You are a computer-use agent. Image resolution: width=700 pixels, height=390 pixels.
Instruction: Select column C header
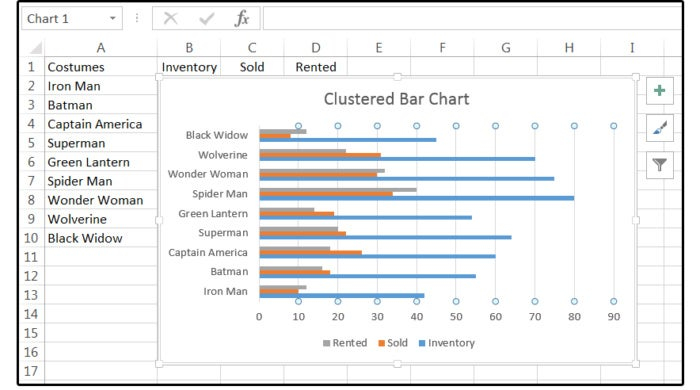point(252,48)
